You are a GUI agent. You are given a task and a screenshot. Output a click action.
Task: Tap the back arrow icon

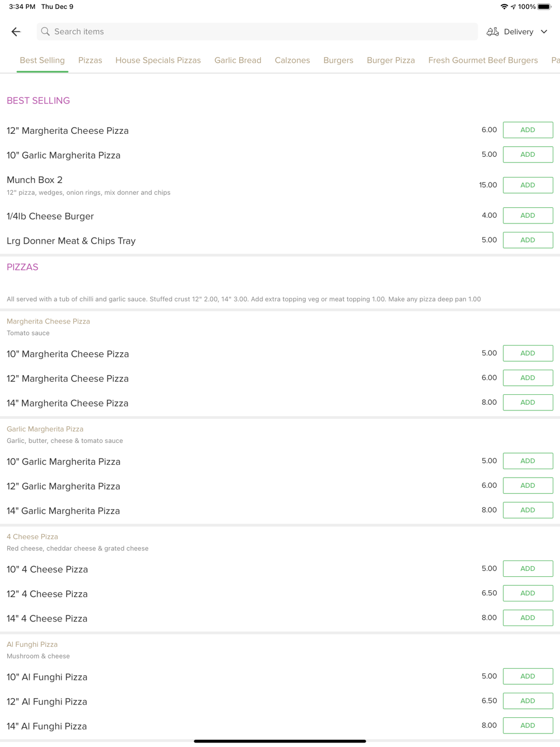tap(16, 32)
